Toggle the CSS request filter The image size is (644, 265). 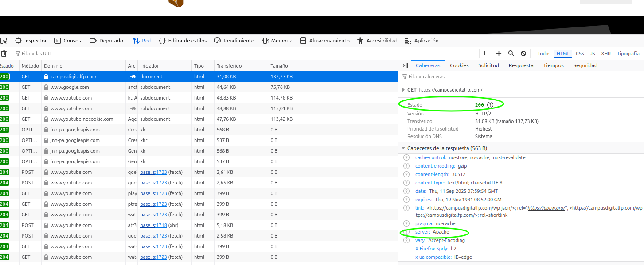click(580, 54)
